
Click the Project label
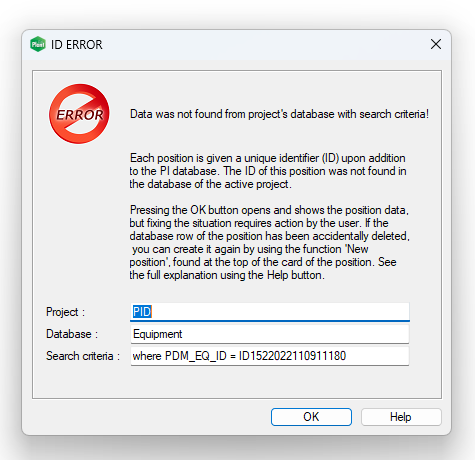pyautogui.click(x=65, y=312)
